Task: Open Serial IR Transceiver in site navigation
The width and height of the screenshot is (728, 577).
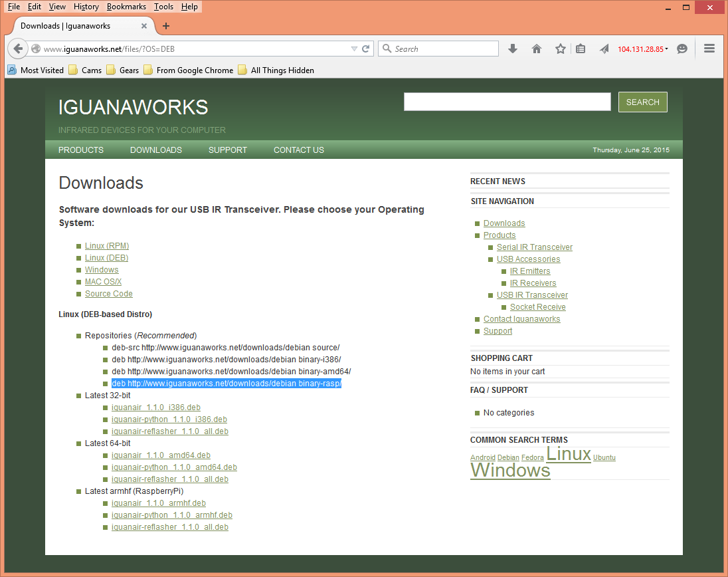Action: point(535,247)
